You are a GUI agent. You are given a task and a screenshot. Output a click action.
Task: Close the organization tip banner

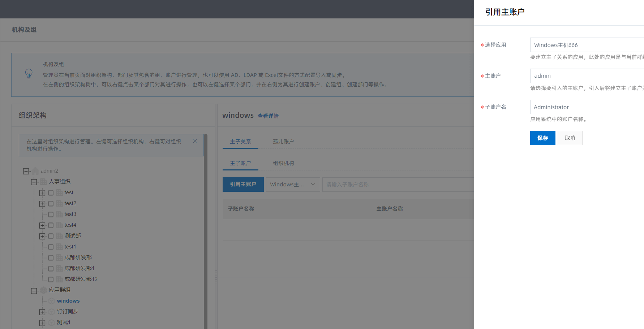[x=195, y=141]
